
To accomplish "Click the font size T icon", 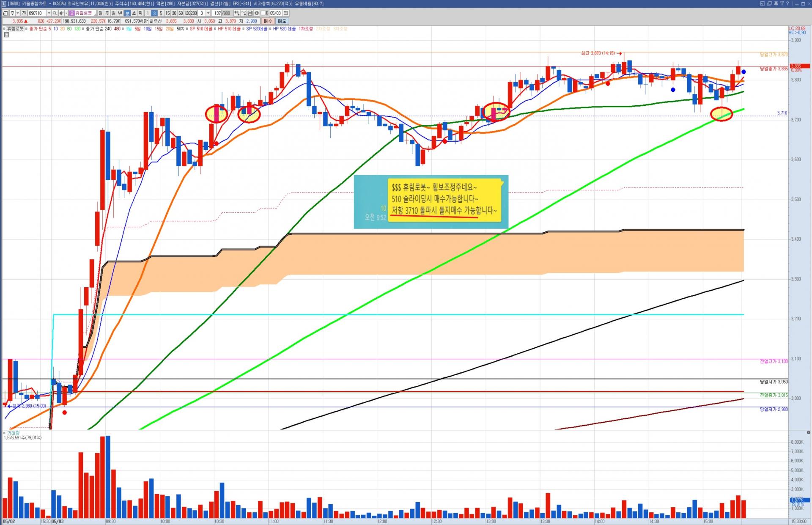I will (782, 3).
